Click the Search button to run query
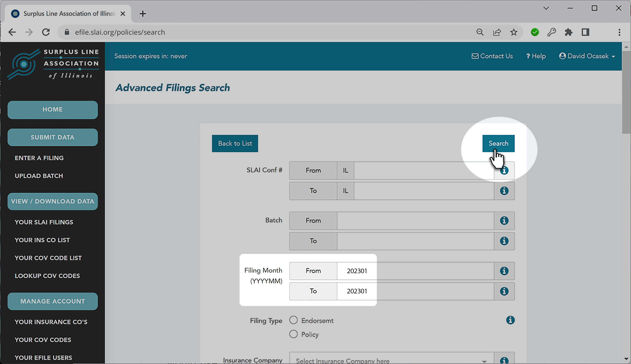The height and width of the screenshot is (364, 631). pyautogui.click(x=498, y=143)
